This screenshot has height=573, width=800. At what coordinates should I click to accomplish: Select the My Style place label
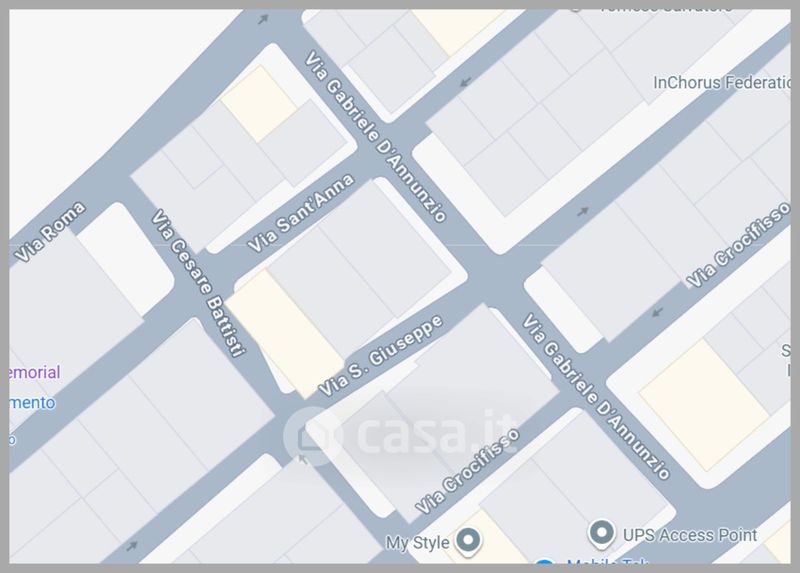coord(417,542)
